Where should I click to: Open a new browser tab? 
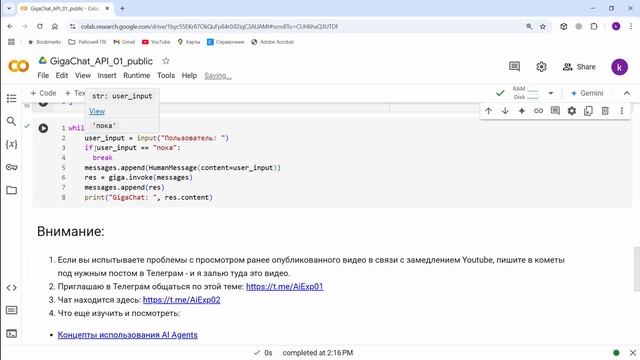click(122, 8)
